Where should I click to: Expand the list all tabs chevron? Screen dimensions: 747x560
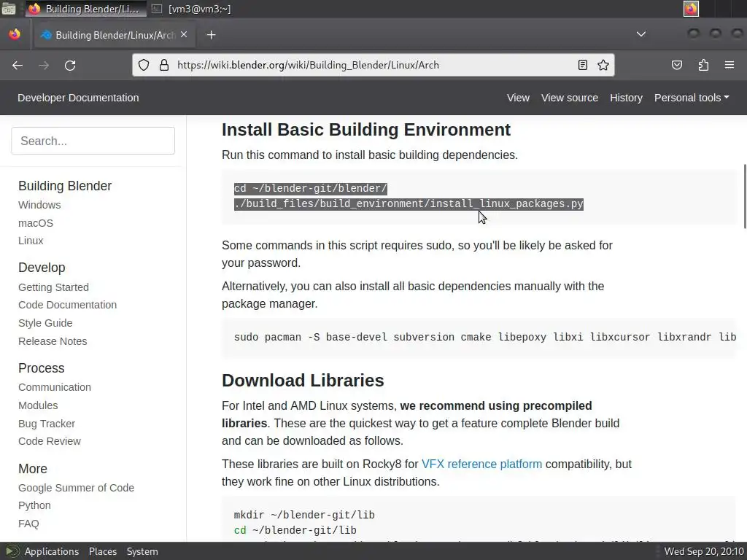641,34
